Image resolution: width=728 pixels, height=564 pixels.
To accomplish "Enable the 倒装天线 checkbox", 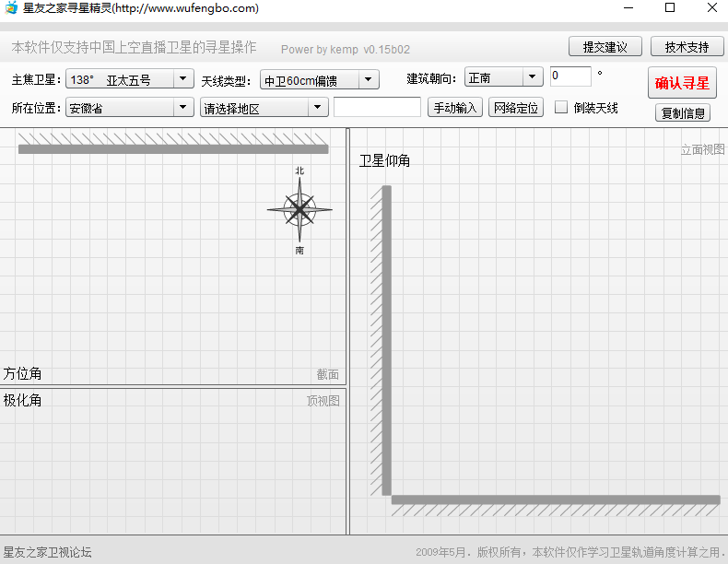I will 561,108.
